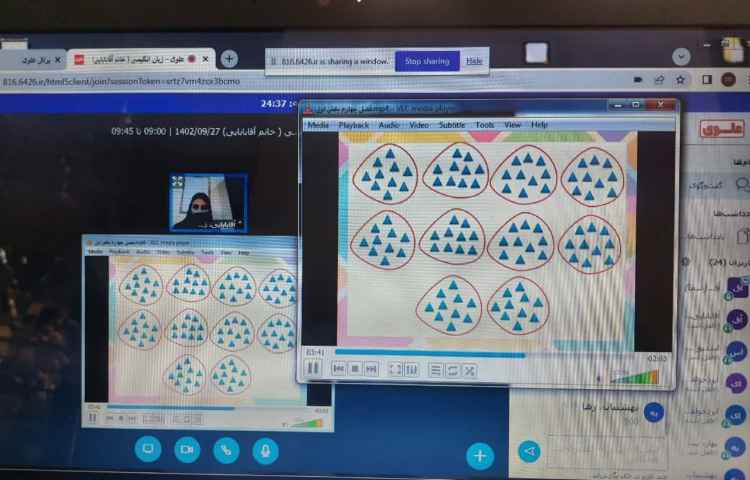The image size is (750, 480).
Task: Expand the teacher webcam thumbnail
Action: [x=209, y=203]
